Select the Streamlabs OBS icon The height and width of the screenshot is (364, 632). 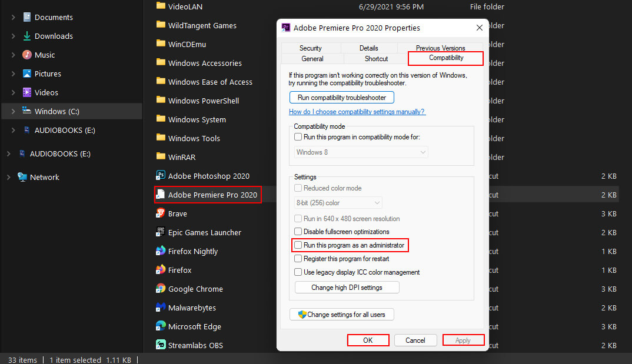tap(161, 345)
